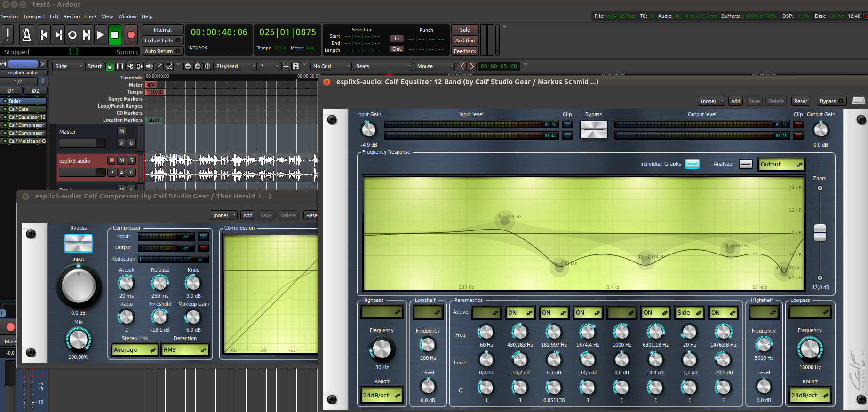Toggle Bypass in the Equalizer header
This screenshot has width=868, height=412.
tap(831, 101)
